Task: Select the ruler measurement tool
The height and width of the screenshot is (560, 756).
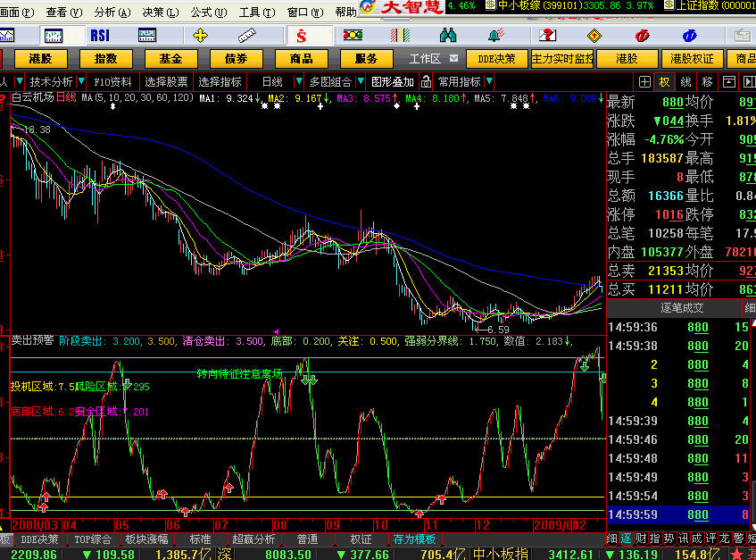Action: point(246,35)
